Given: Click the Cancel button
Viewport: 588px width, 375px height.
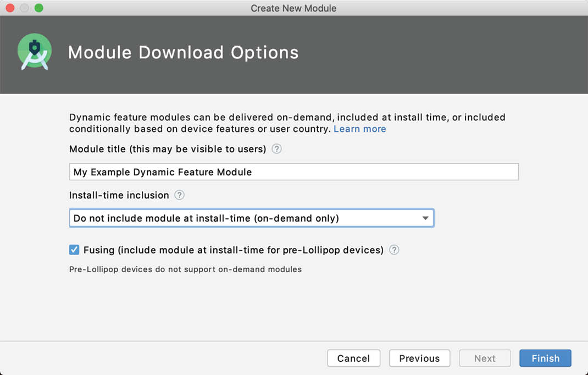Looking at the screenshot, I should coord(354,359).
